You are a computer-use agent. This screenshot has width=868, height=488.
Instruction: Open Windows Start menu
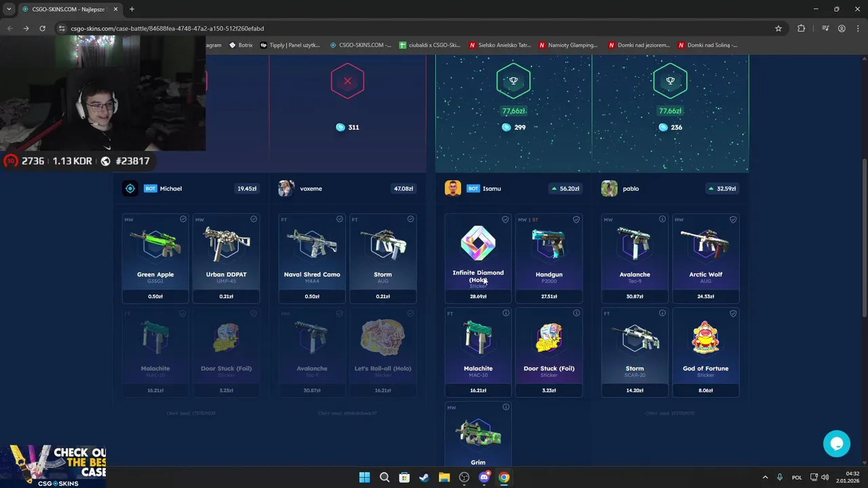pyautogui.click(x=364, y=477)
